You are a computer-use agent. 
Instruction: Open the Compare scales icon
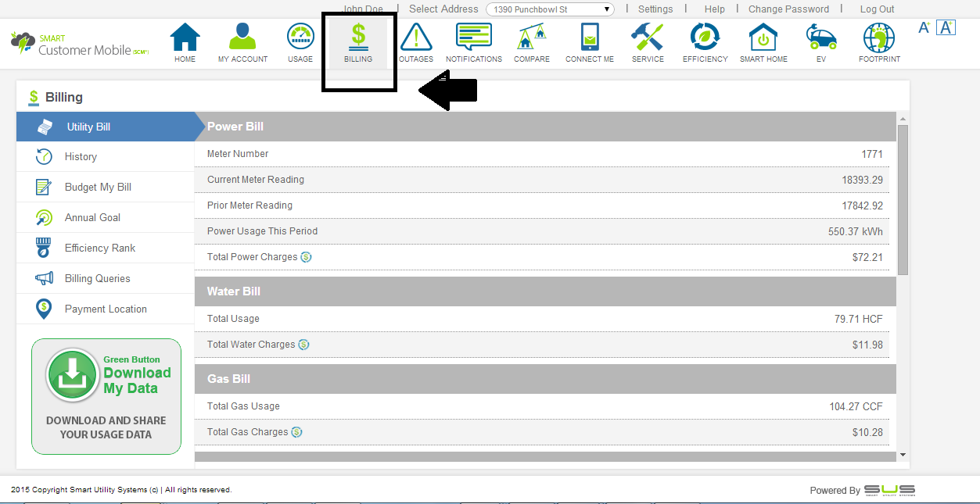click(532, 42)
